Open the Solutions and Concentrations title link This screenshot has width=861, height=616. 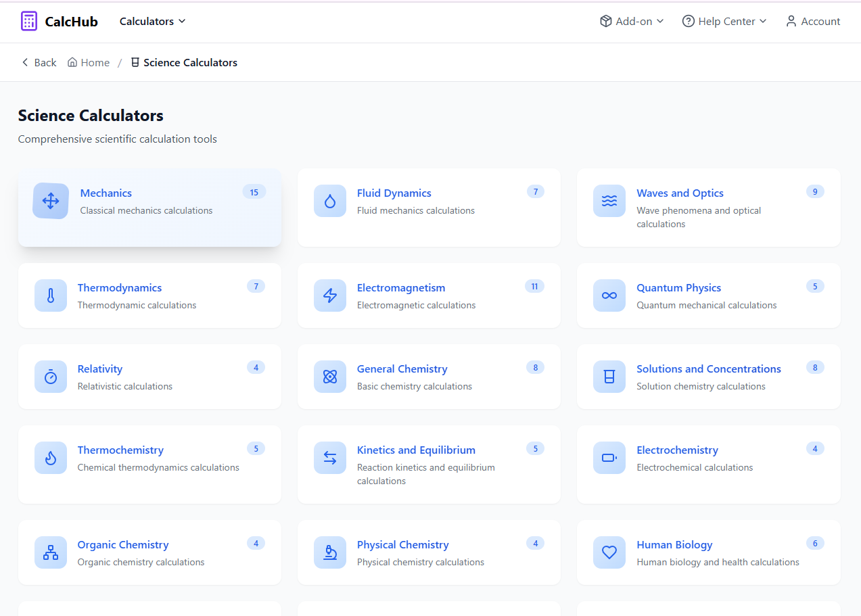708,369
